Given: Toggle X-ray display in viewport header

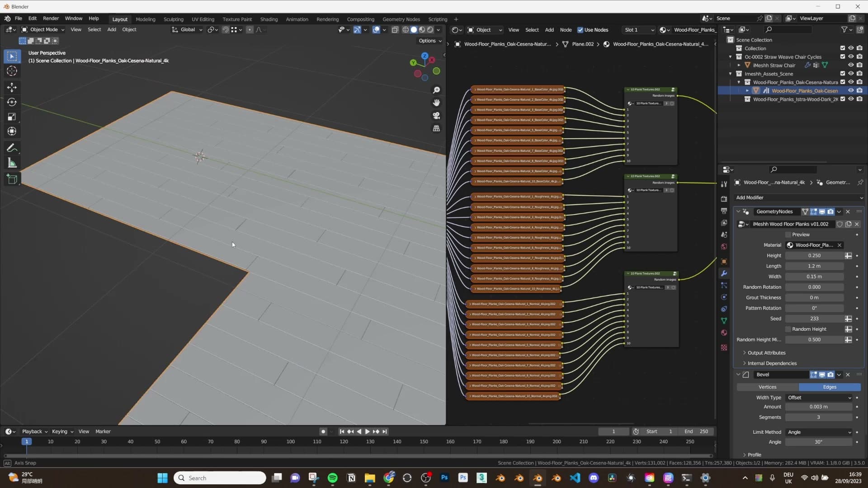Looking at the screenshot, I should pyautogui.click(x=395, y=30).
